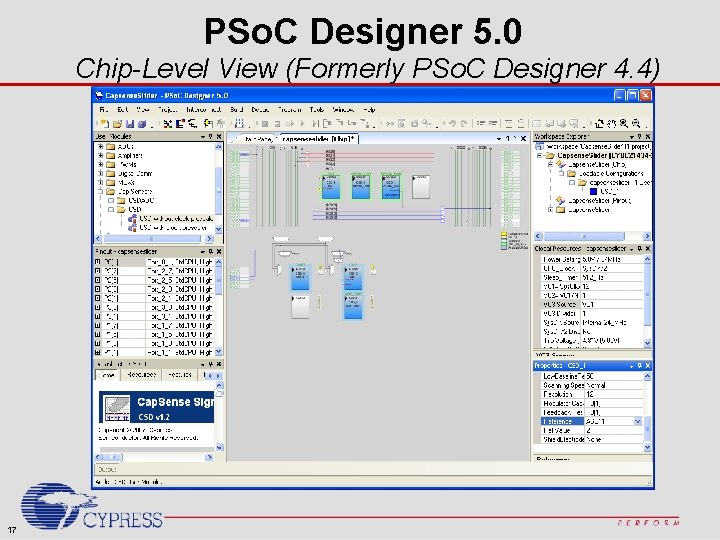Collapse the Loadable Configurations node
The width and height of the screenshot is (720, 540).
[562, 174]
